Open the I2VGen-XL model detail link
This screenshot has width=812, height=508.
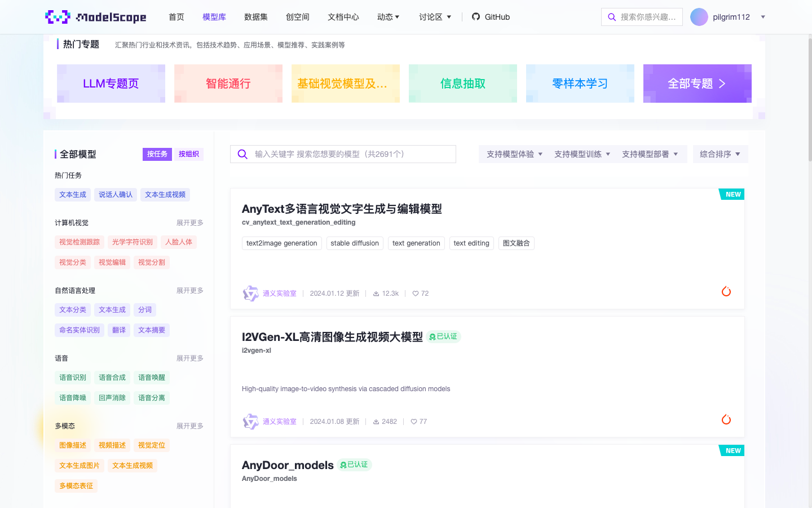pyautogui.click(x=332, y=336)
